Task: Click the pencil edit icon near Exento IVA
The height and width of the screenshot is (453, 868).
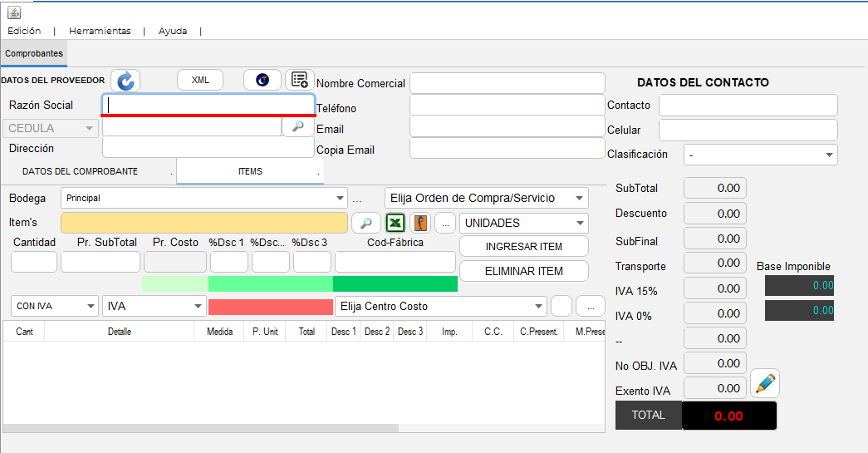Action: (x=765, y=383)
